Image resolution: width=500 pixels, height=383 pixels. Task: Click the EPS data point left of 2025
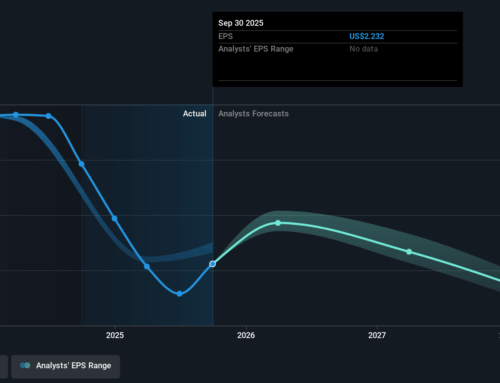pyautogui.click(x=81, y=164)
